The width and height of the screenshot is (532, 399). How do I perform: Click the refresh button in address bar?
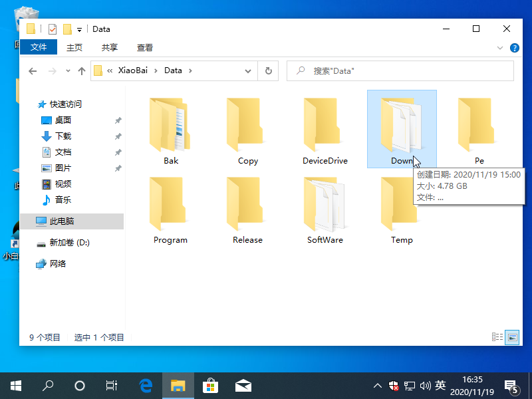point(268,70)
